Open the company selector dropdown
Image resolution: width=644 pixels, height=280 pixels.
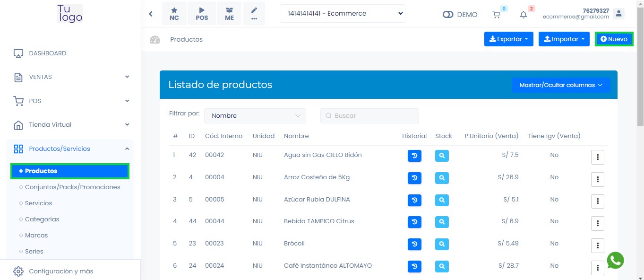pos(343,14)
